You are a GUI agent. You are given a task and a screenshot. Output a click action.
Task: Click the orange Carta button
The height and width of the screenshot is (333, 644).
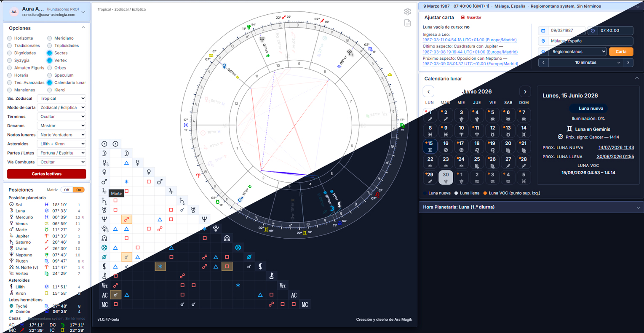[621, 52]
